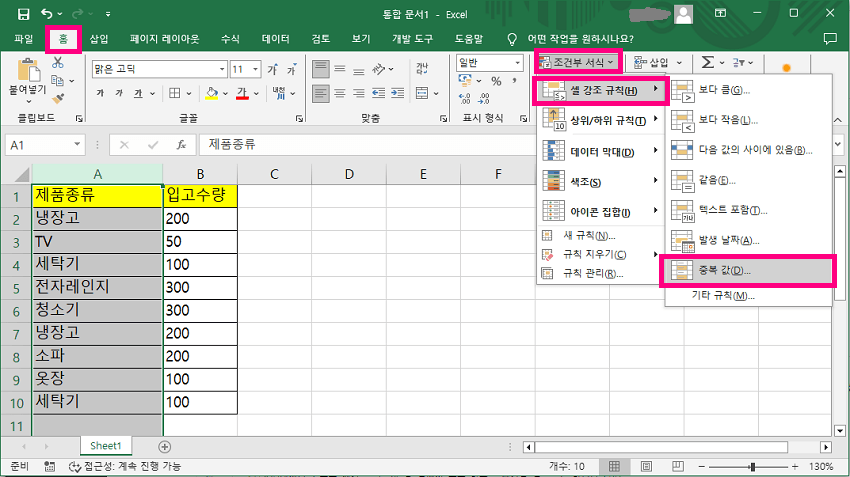Click the Paste clipboard icon
This screenshot has height=477, width=850.
pos(28,71)
